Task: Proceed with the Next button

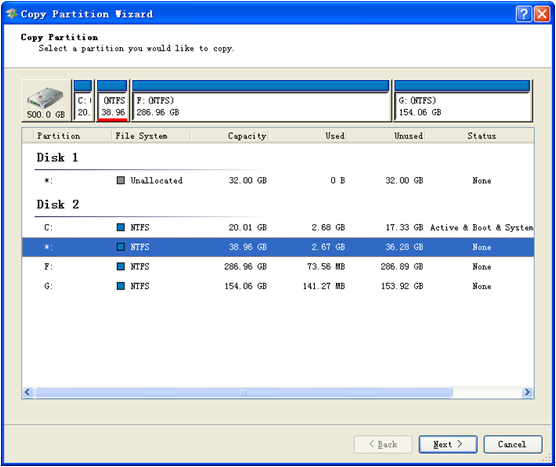Action: tap(448, 444)
